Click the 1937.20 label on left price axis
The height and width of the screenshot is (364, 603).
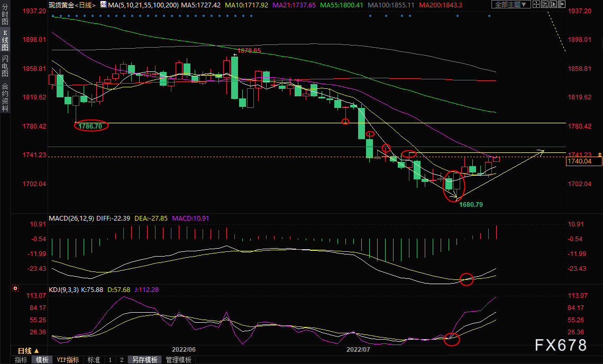coord(34,11)
